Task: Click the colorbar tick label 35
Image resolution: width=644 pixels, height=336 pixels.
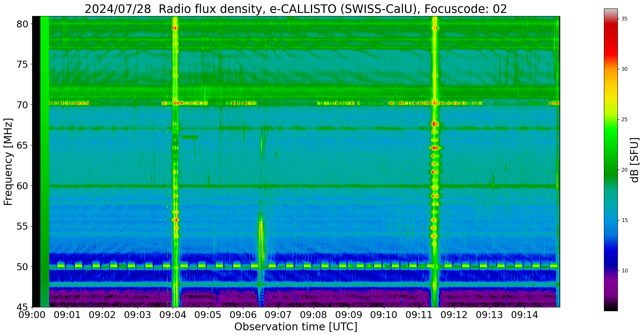Action: (x=624, y=19)
